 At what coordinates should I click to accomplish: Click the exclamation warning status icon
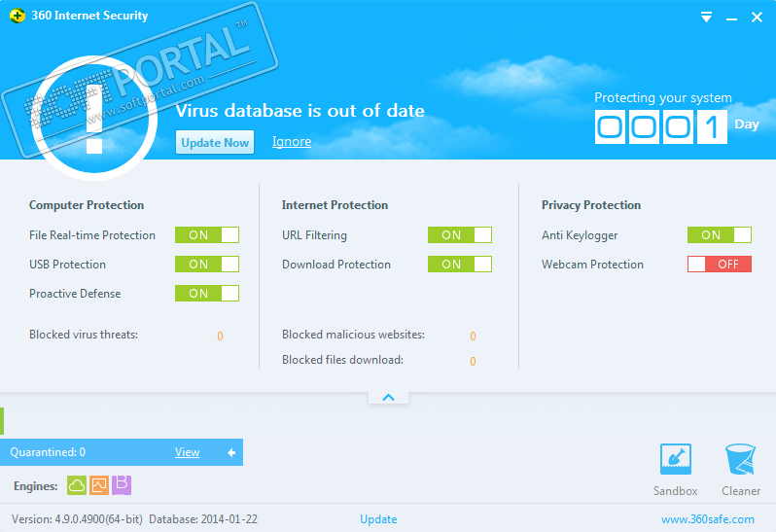tap(94, 118)
